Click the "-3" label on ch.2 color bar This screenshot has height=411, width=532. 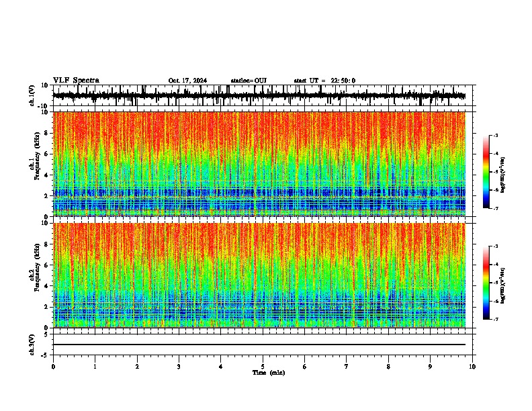495,246
